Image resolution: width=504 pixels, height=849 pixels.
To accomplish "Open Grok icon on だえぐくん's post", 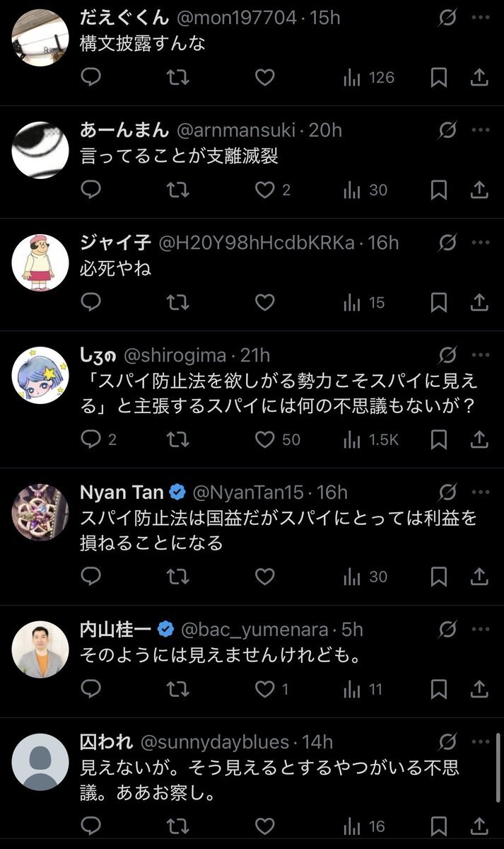I will 447,17.
